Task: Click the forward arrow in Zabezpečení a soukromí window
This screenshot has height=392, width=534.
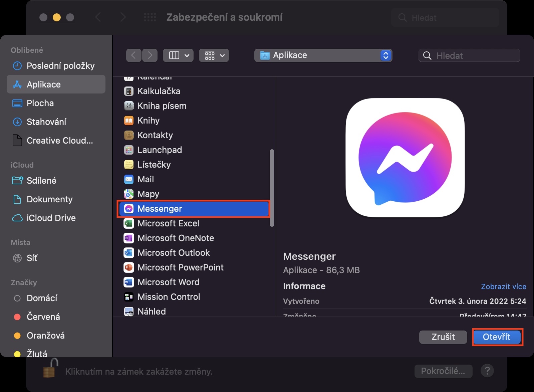Action: (x=123, y=17)
